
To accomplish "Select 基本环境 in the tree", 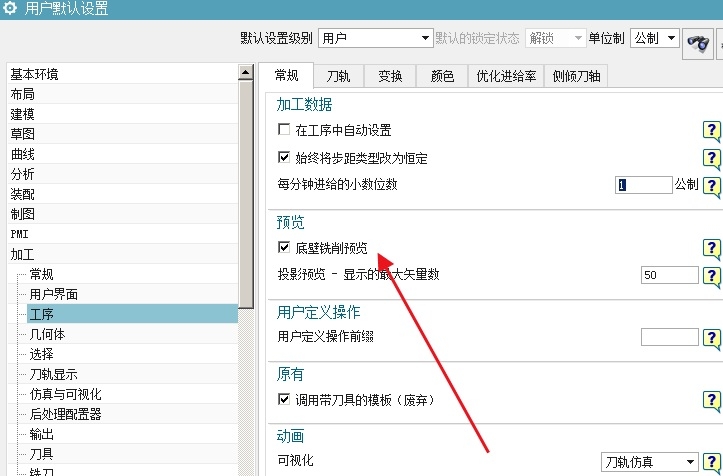I will (123, 74).
